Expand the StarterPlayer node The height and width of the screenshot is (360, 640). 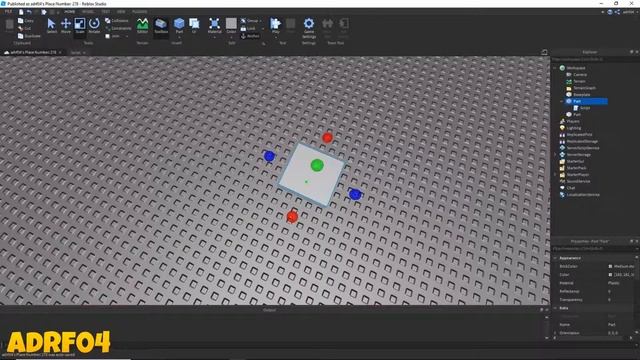pyautogui.click(x=555, y=175)
